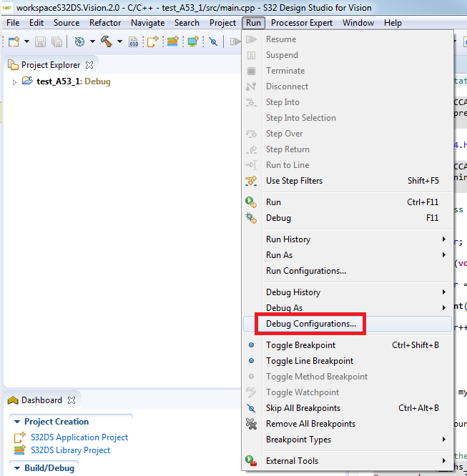Click the Skip All Breakpoints menu icon
This screenshot has width=467, height=476.
pyautogui.click(x=251, y=408)
